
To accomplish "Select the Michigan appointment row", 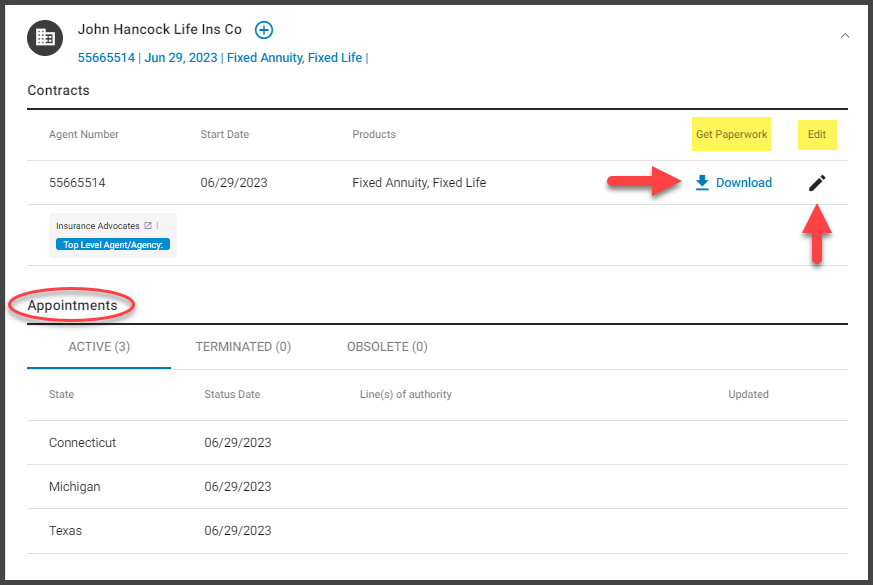I will [437, 486].
